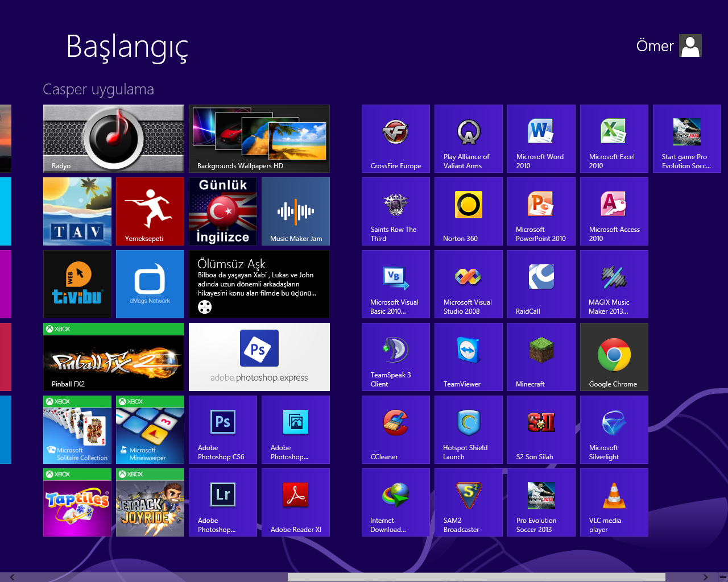The width and height of the screenshot is (728, 582).
Task: Open Adobe Photoshop Lightroom tile
Action: pyautogui.click(x=223, y=502)
